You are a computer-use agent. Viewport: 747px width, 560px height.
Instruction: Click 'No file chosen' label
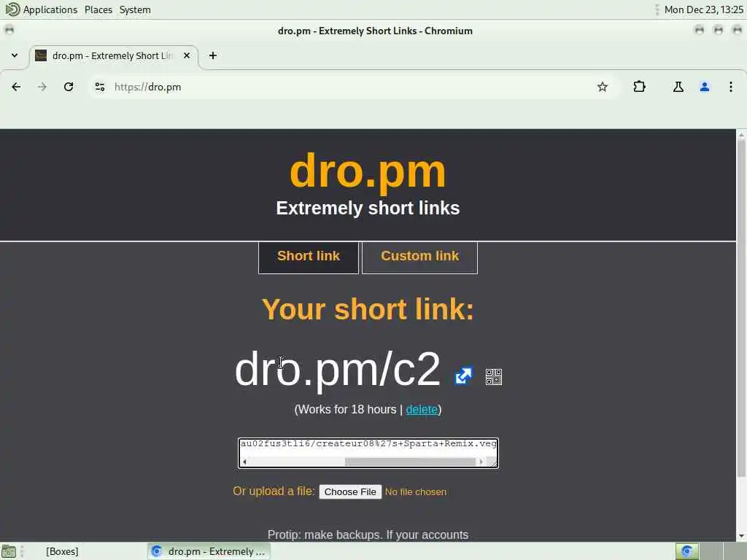(x=415, y=492)
